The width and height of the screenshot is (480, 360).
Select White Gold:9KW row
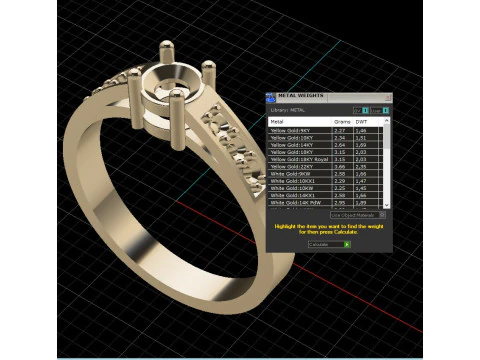326,174
